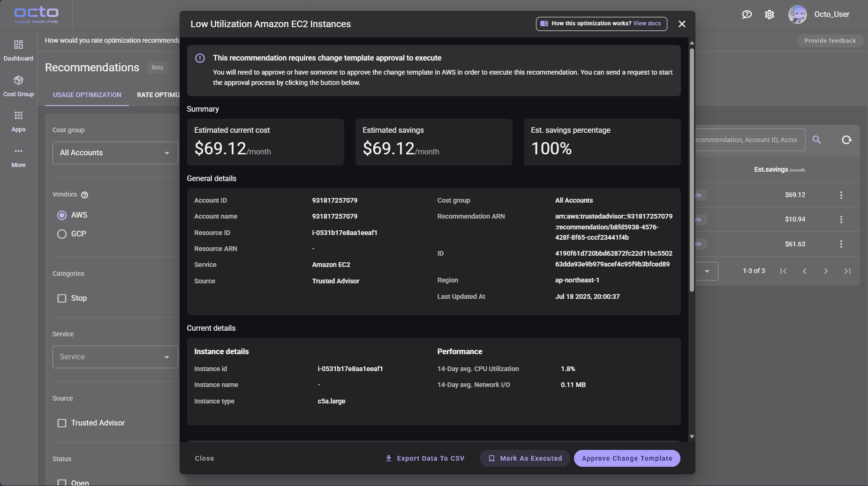The image size is (868, 486).
Task: Click the Service value Amazon EC2
Action: tap(331, 265)
